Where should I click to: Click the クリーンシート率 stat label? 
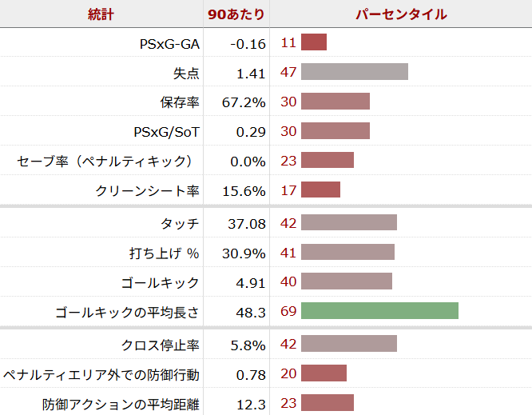pyautogui.click(x=147, y=191)
